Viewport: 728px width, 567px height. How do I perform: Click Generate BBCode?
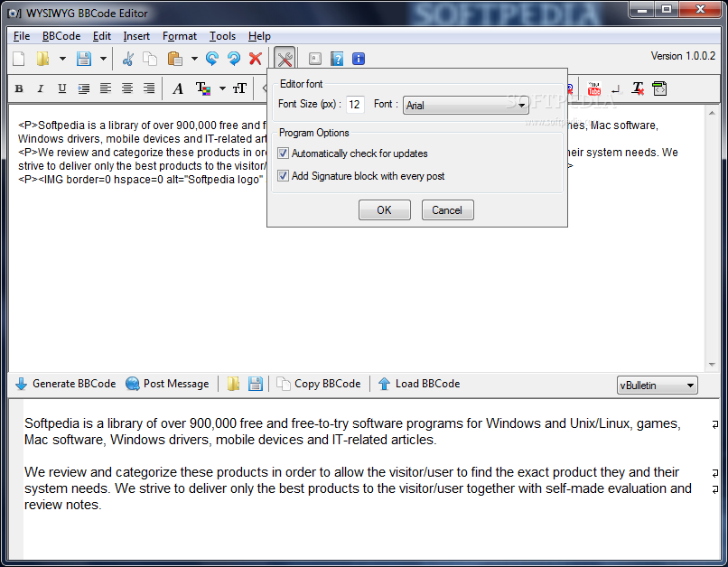(65, 384)
